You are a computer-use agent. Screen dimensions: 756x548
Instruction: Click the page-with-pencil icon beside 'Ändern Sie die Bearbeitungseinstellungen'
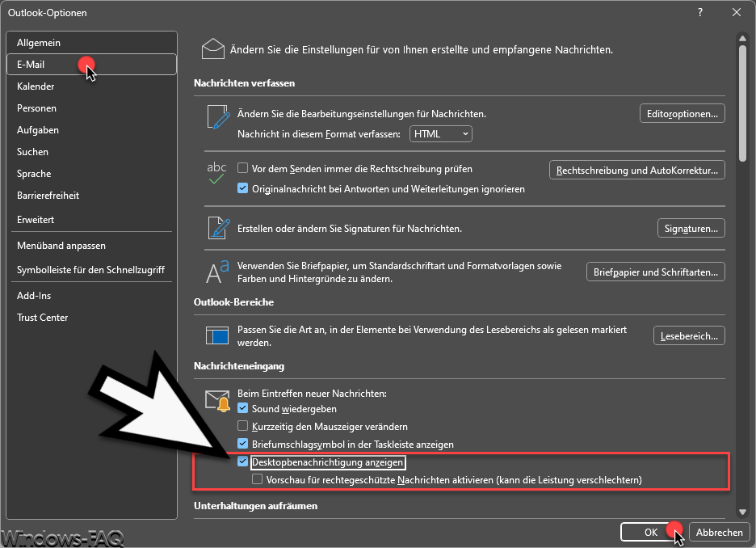(218, 117)
